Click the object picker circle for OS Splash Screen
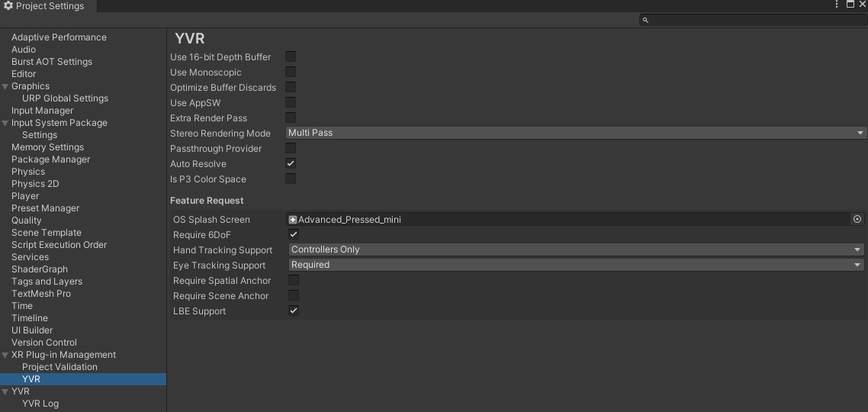The width and height of the screenshot is (868, 412). point(857,219)
